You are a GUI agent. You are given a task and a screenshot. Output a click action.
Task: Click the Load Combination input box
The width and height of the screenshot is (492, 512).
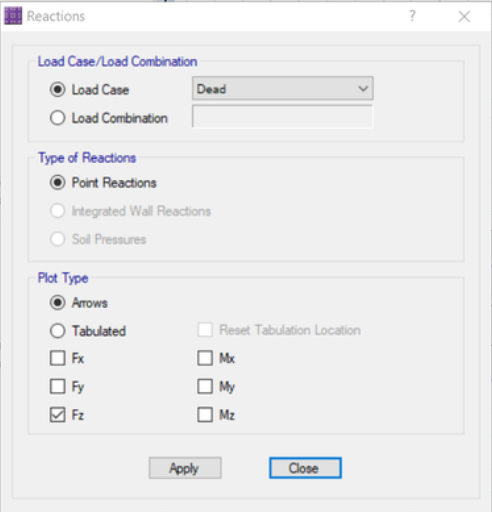[283, 117]
